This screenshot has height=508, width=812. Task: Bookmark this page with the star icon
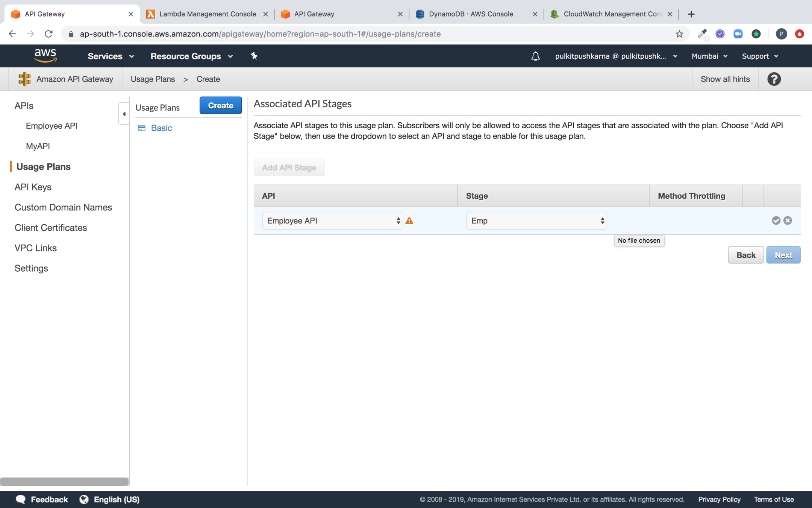(x=679, y=34)
